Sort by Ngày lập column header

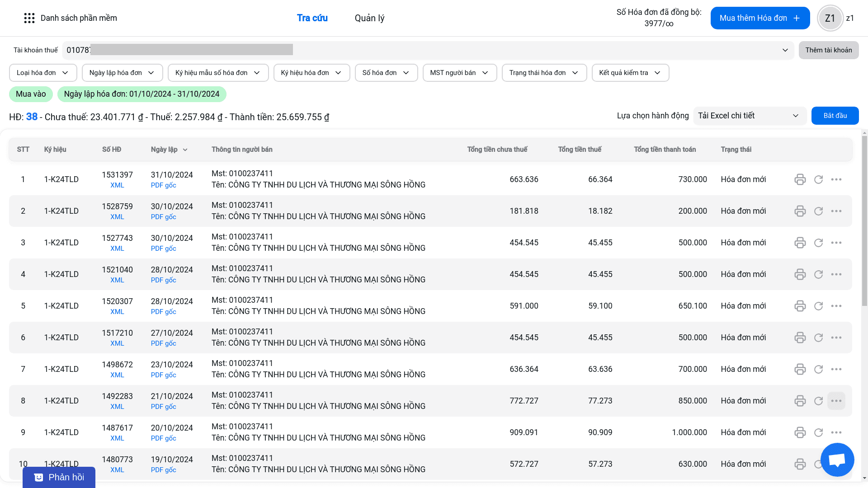169,150
